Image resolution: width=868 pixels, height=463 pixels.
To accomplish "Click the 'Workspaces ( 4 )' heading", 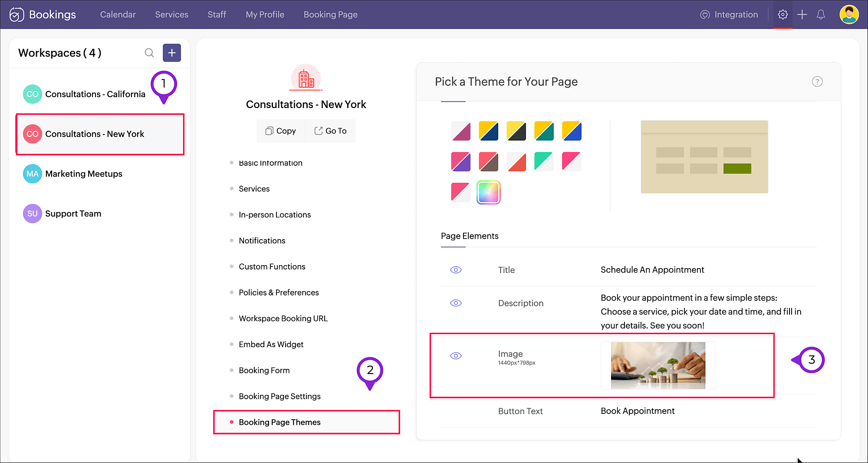I will [x=60, y=53].
